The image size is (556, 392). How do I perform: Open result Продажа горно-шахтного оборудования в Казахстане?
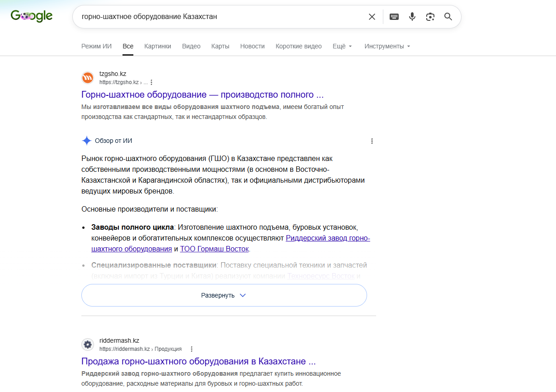click(x=198, y=361)
